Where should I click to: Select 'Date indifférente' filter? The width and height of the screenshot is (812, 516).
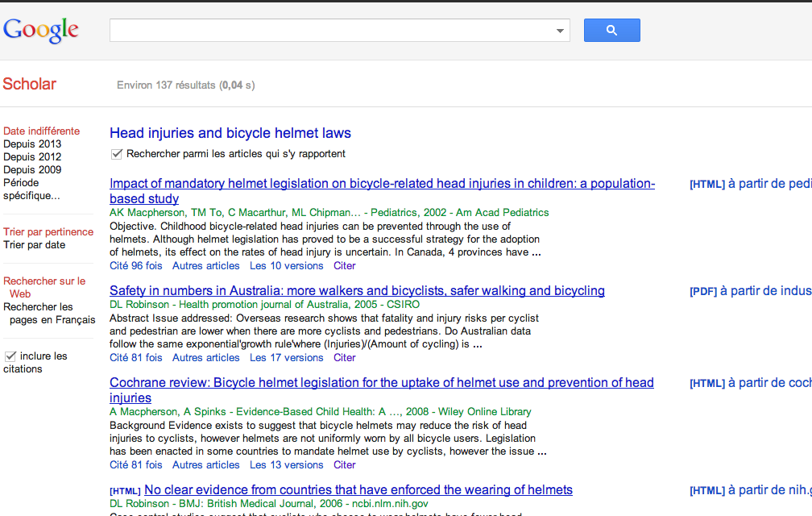tap(41, 131)
